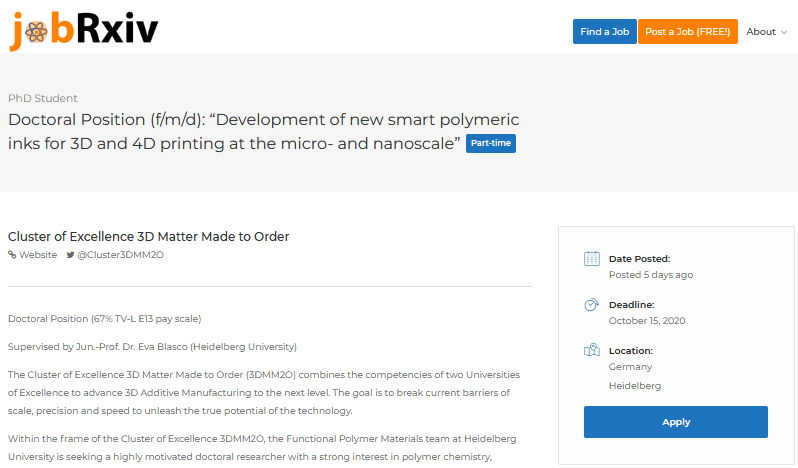The image size is (798, 468).
Task: Click the chain link icon beside Website
Action: 12,255
